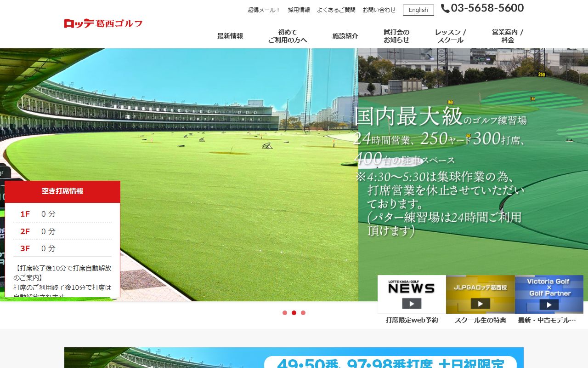Open the 試打会のお知らせ menu
The height and width of the screenshot is (368, 588).
pyautogui.click(x=396, y=36)
